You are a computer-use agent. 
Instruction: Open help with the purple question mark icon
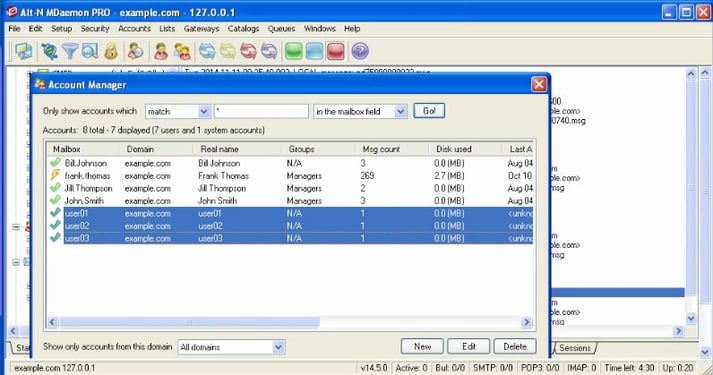pos(360,51)
